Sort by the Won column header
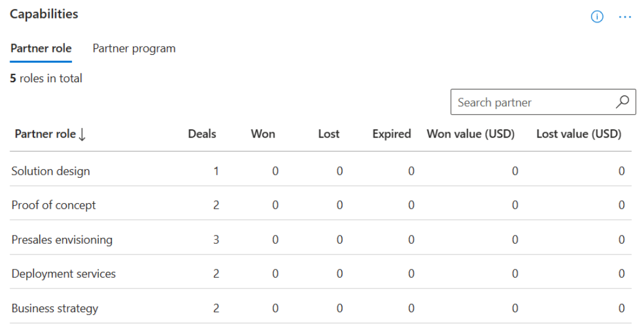The width and height of the screenshot is (644, 329). pyautogui.click(x=263, y=134)
